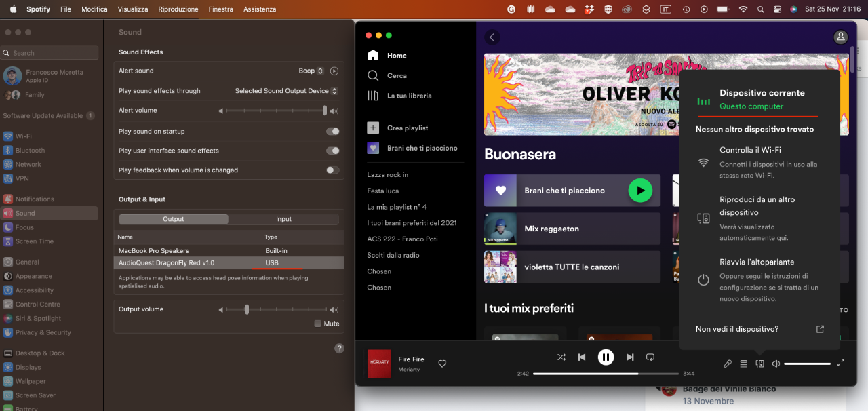Seek in the song progress bar
This screenshot has height=411, width=868.
606,374
